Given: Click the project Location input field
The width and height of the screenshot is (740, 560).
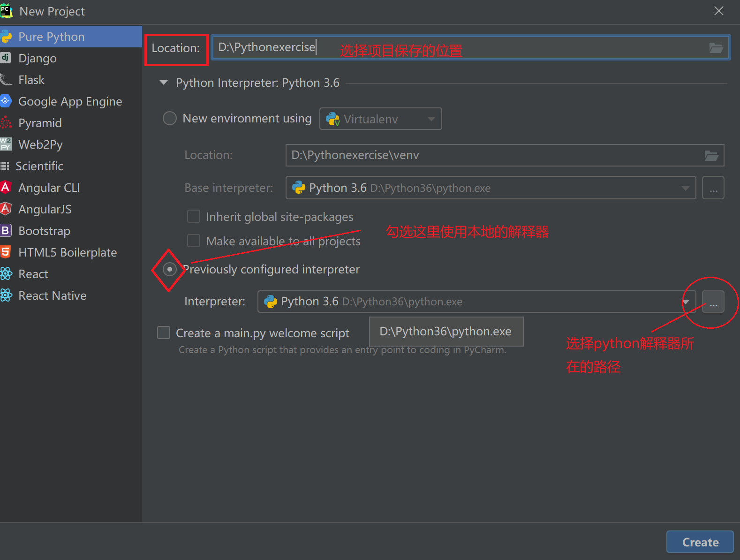Looking at the screenshot, I should tap(470, 47).
